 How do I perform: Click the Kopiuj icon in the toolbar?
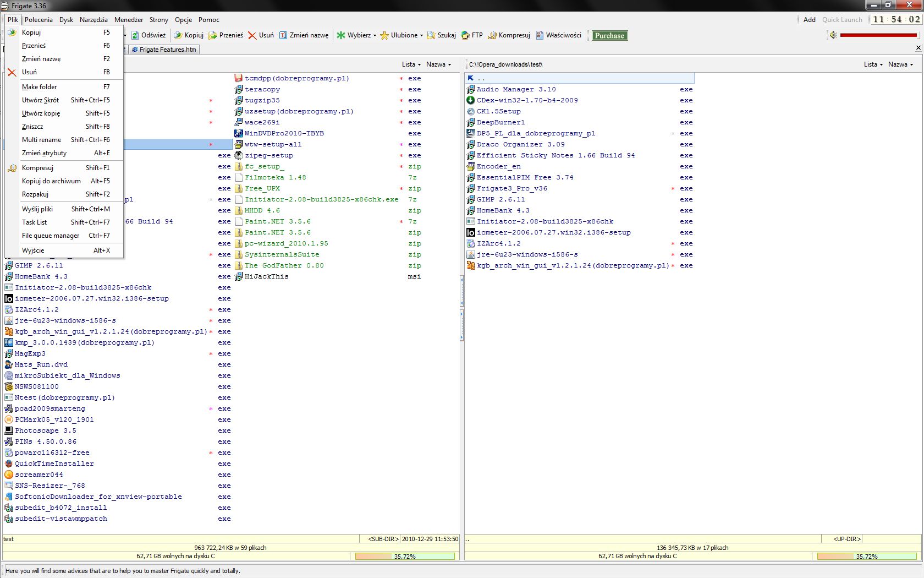pyautogui.click(x=178, y=35)
